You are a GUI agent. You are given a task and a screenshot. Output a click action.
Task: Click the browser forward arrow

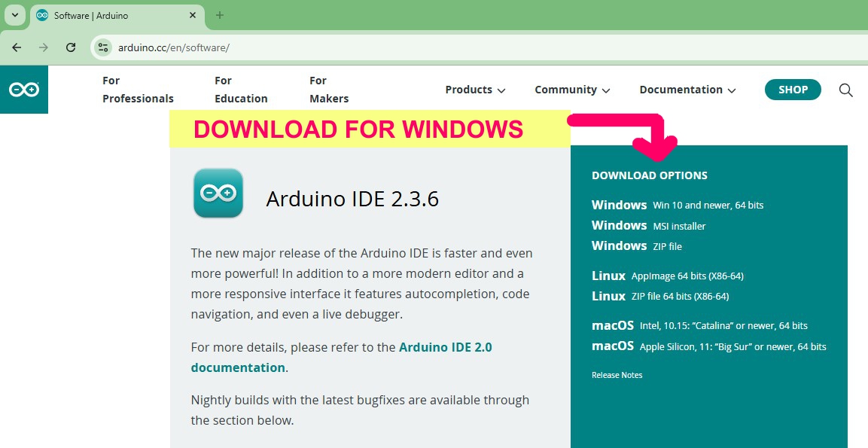(x=44, y=47)
